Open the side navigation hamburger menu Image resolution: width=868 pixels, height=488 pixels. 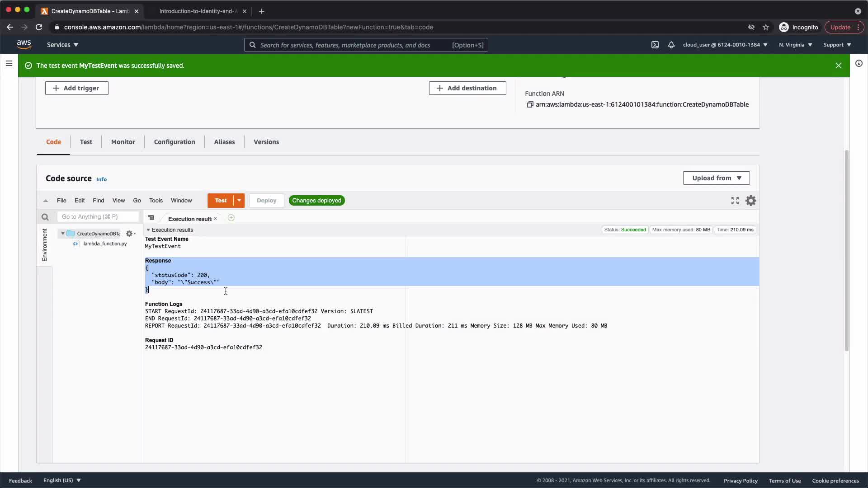point(9,63)
